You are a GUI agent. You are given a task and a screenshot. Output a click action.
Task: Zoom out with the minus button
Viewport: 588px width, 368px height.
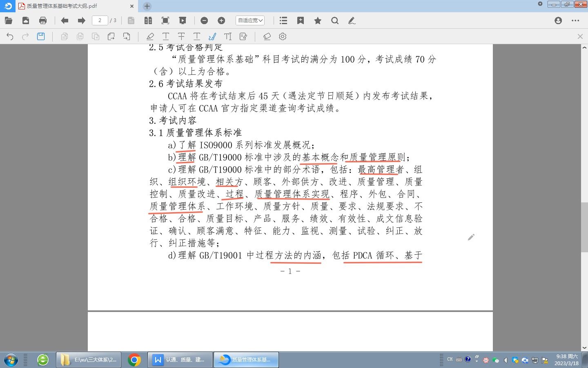(204, 20)
